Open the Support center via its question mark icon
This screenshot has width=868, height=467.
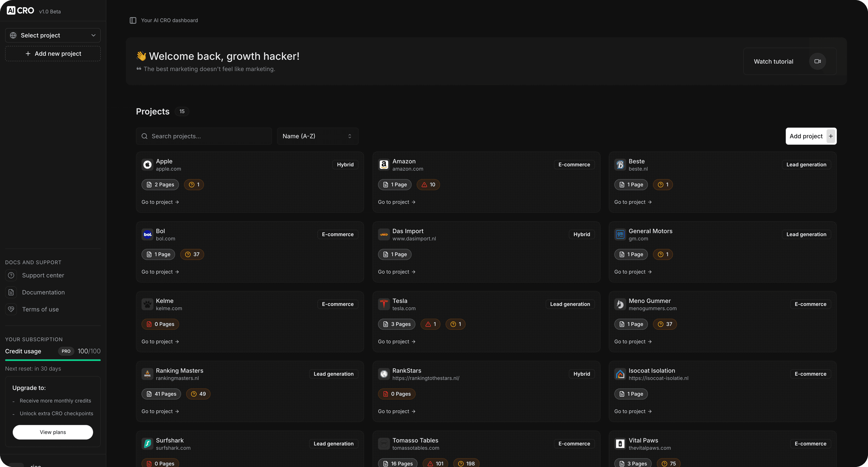[x=11, y=275]
